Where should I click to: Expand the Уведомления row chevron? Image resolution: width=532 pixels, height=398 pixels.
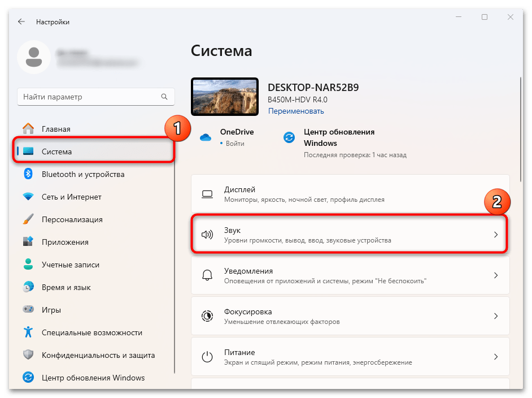point(496,275)
